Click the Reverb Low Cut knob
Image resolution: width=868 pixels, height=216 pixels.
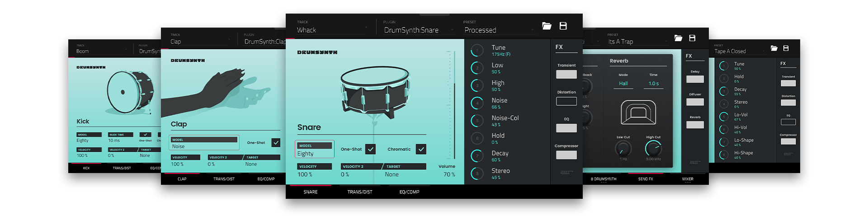(x=623, y=148)
